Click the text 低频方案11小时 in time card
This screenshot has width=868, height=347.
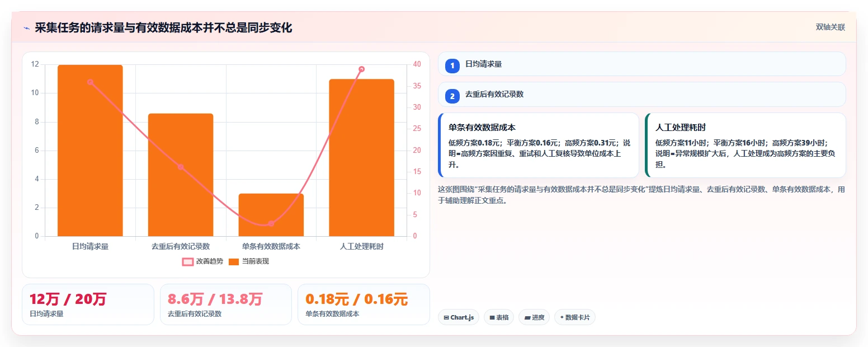[x=681, y=143]
